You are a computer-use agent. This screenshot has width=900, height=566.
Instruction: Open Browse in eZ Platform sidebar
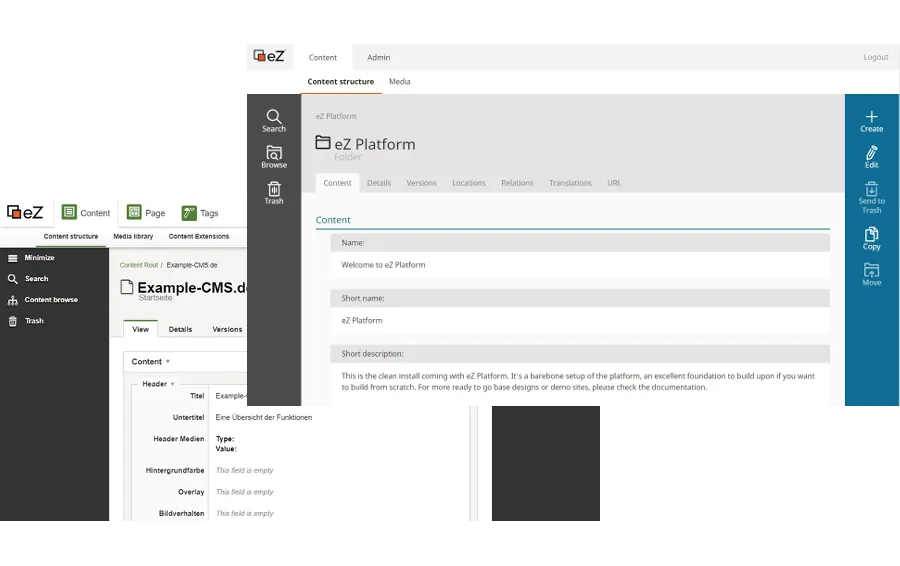point(274,157)
